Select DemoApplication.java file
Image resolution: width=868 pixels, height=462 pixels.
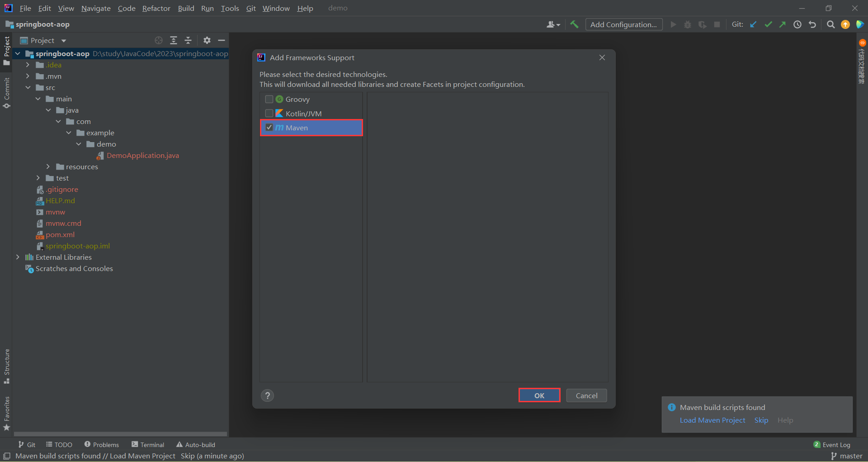143,156
